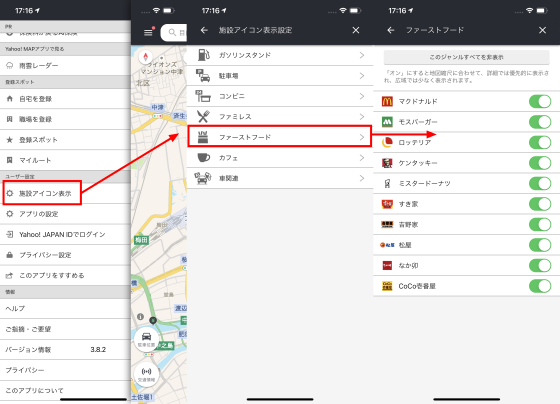This screenshot has width=560, height=404.
Task: Open アプリの設定 menu item
Action: point(65,214)
